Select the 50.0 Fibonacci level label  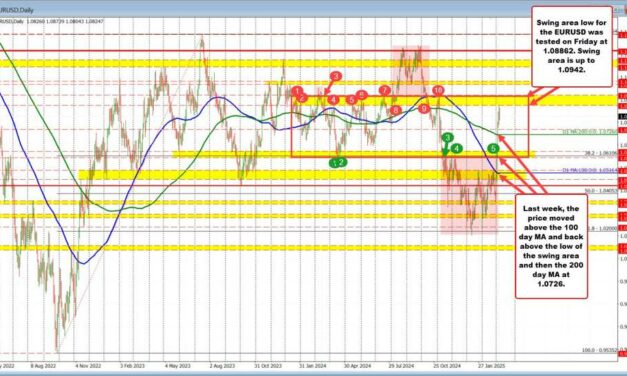601,191
